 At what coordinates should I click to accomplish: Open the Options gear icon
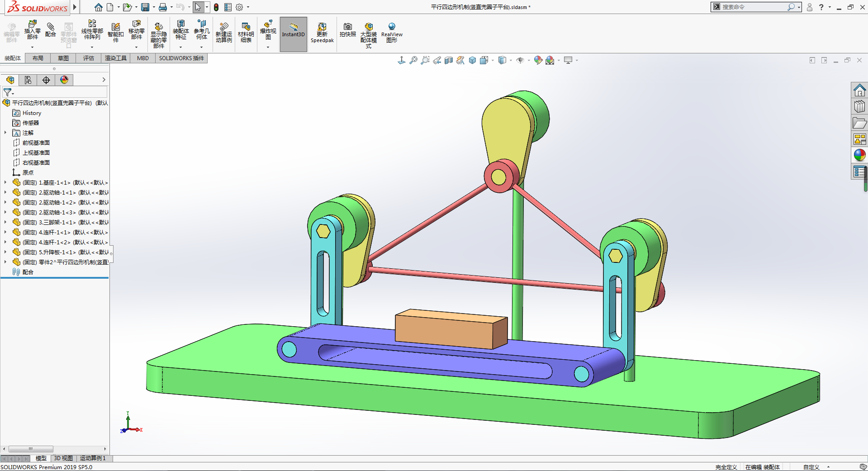(239, 7)
